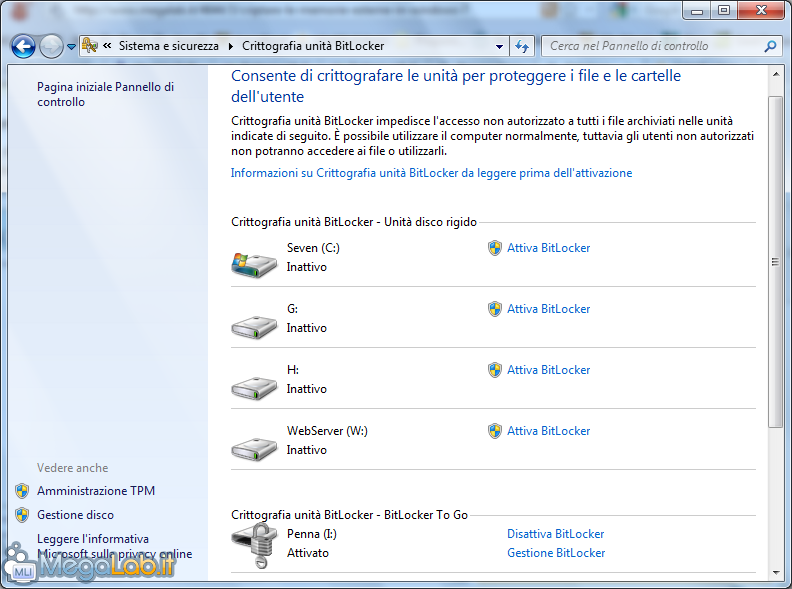Select Sistema e sicurezza breadcrumb
The width and height of the screenshot is (792, 589).
click(x=169, y=46)
